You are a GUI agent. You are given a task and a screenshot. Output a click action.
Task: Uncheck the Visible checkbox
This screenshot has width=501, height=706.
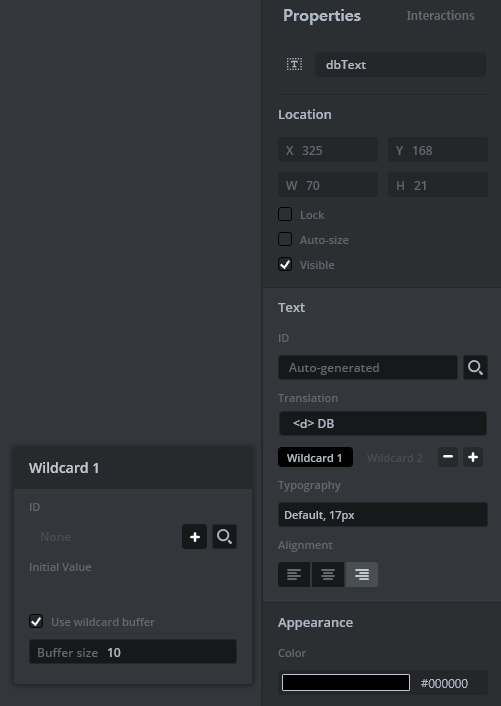click(285, 264)
